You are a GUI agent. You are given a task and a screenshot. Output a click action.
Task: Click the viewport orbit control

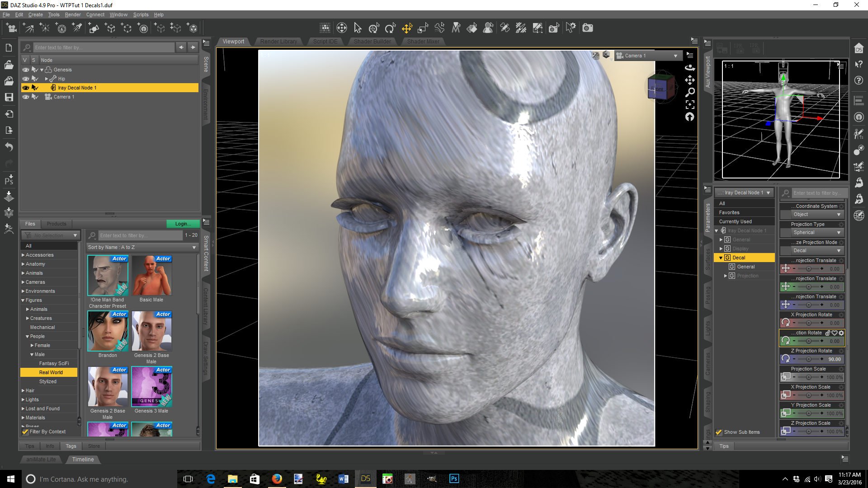tap(690, 68)
